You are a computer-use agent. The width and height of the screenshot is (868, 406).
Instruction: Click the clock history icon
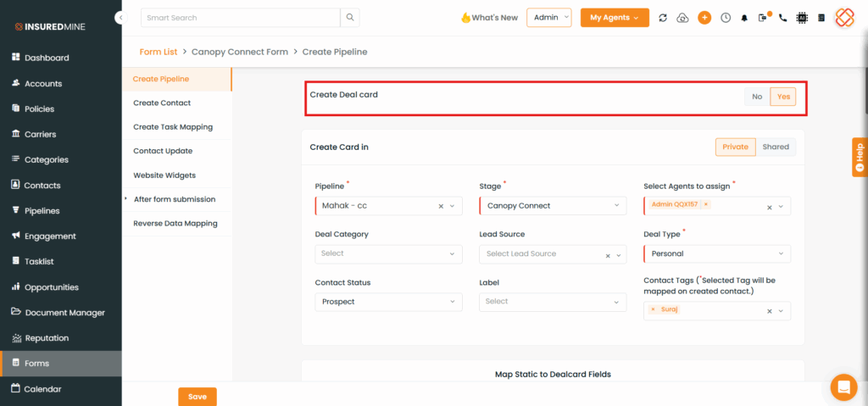pos(726,18)
